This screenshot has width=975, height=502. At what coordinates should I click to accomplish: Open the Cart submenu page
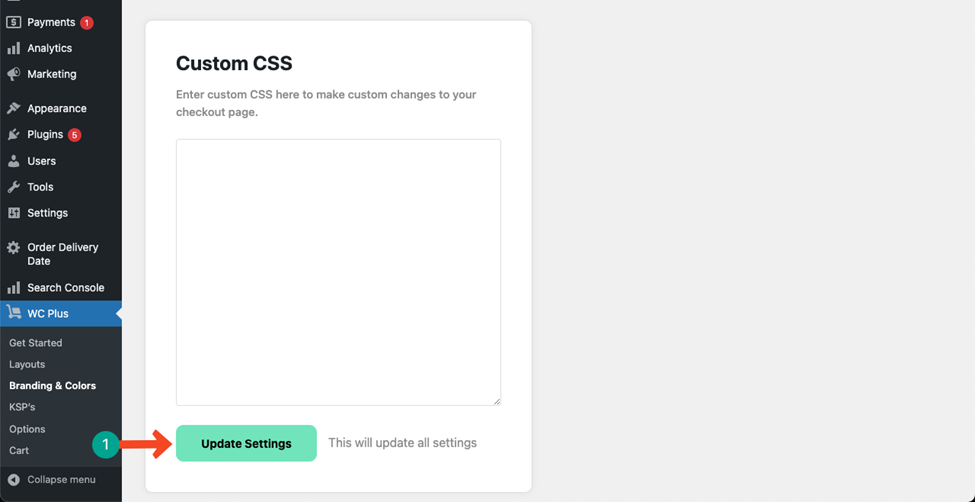19,450
